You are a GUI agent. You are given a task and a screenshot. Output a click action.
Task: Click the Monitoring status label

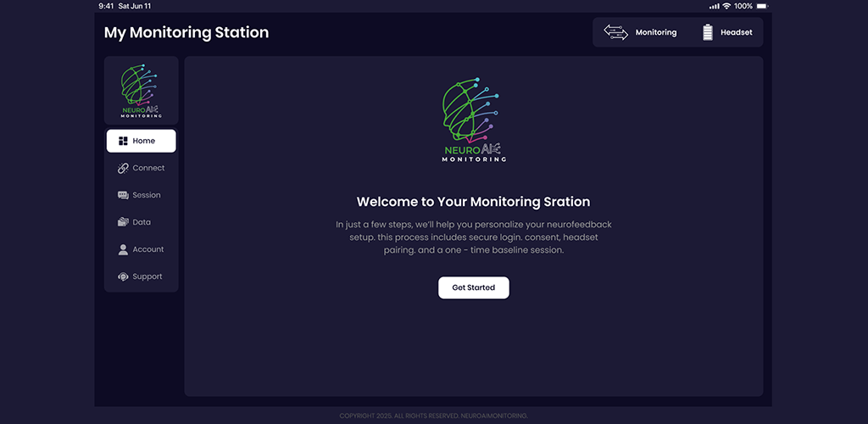tap(656, 32)
